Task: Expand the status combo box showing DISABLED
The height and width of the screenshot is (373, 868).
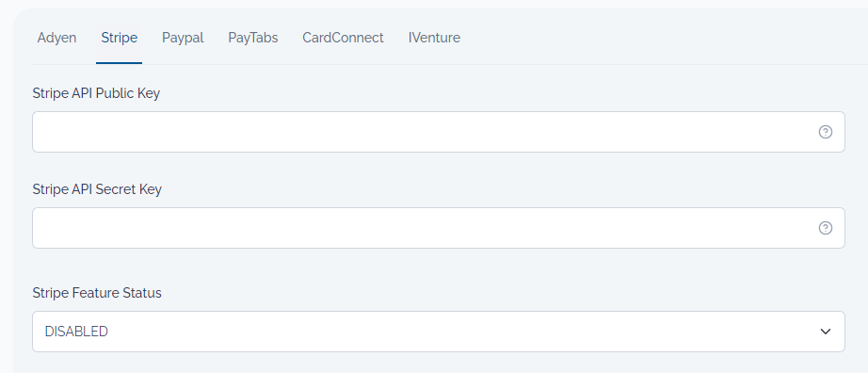Action: pyautogui.click(x=439, y=332)
